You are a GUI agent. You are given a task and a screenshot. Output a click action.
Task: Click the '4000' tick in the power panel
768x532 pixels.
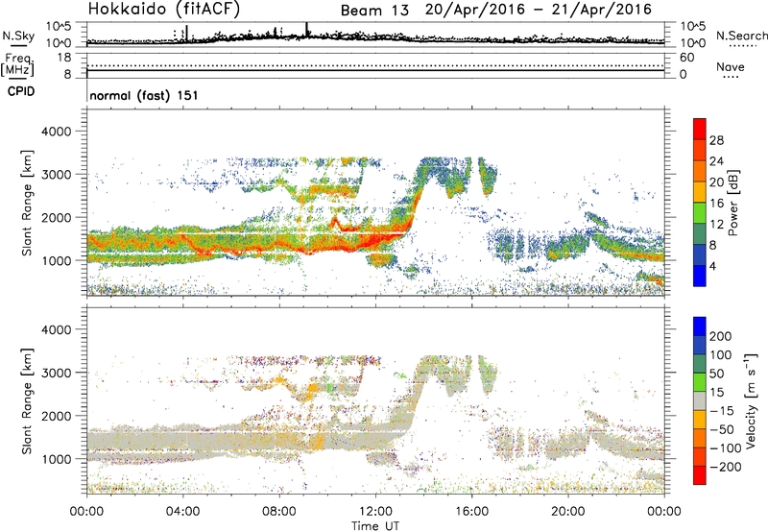(x=56, y=132)
